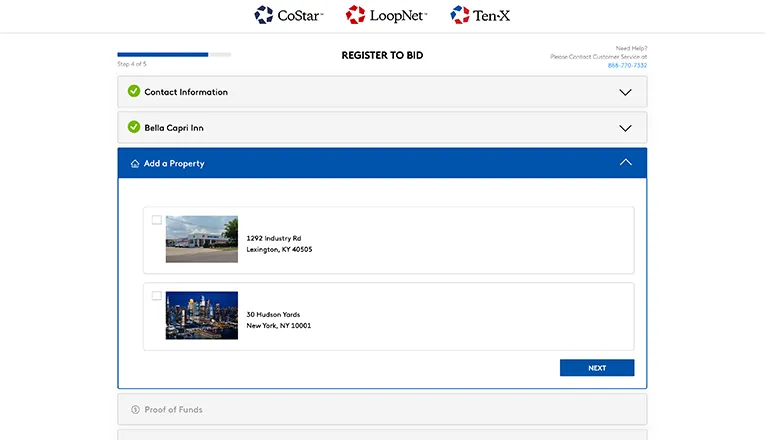Open the 1292 Industry Rd property photo
The image size is (765, 440).
click(202, 239)
